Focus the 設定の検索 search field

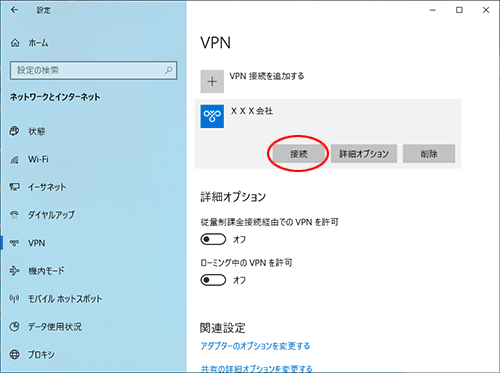coord(94,70)
